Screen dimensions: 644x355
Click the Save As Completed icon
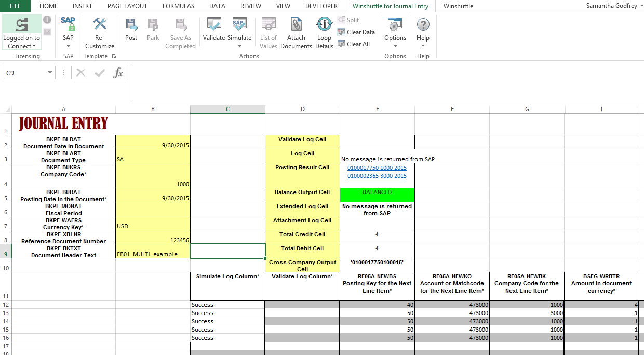coord(180,24)
